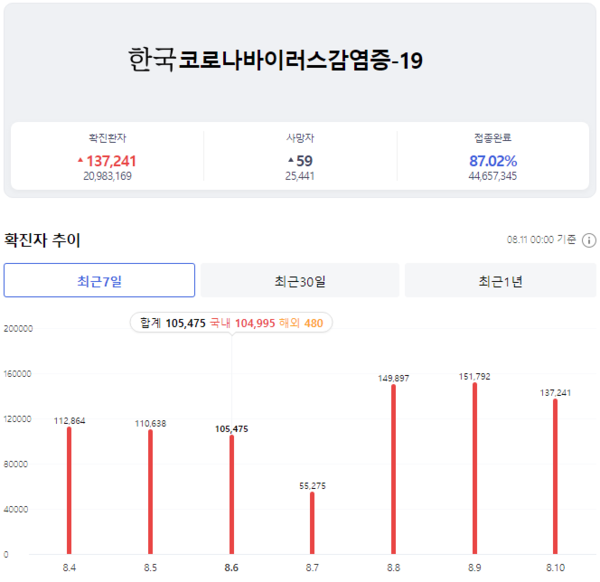Click the red up-arrow beside 137,241
The image size is (600, 582).
pos(80,160)
